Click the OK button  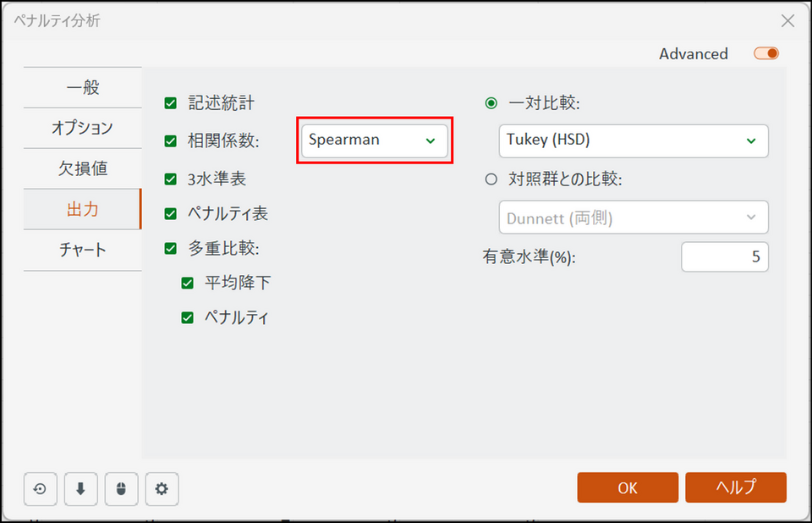628,487
